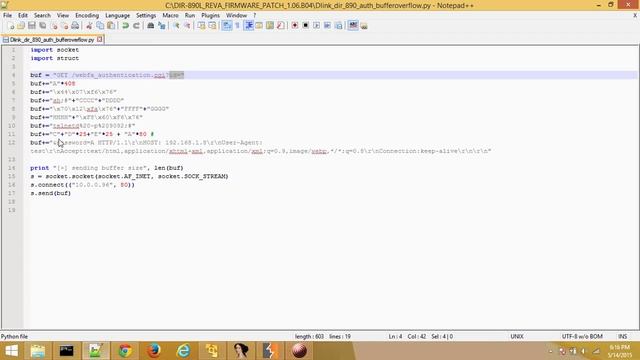
Task: Click the s.connect code line
Action: pyautogui.click(x=82, y=185)
